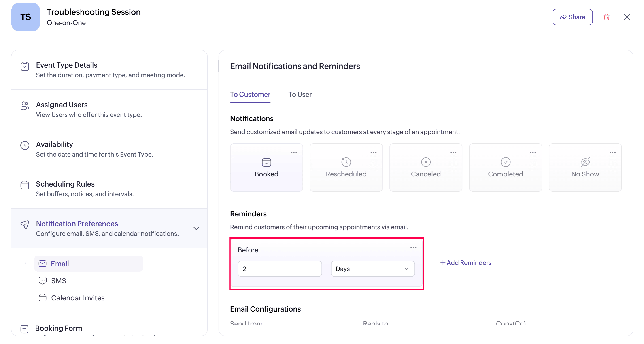This screenshot has height=344, width=644.
Task: Click the Share button
Action: point(572,17)
